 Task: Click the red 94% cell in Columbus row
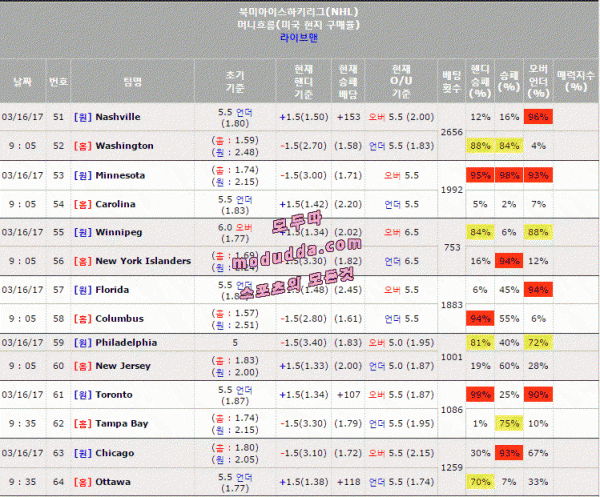tap(480, 318)
